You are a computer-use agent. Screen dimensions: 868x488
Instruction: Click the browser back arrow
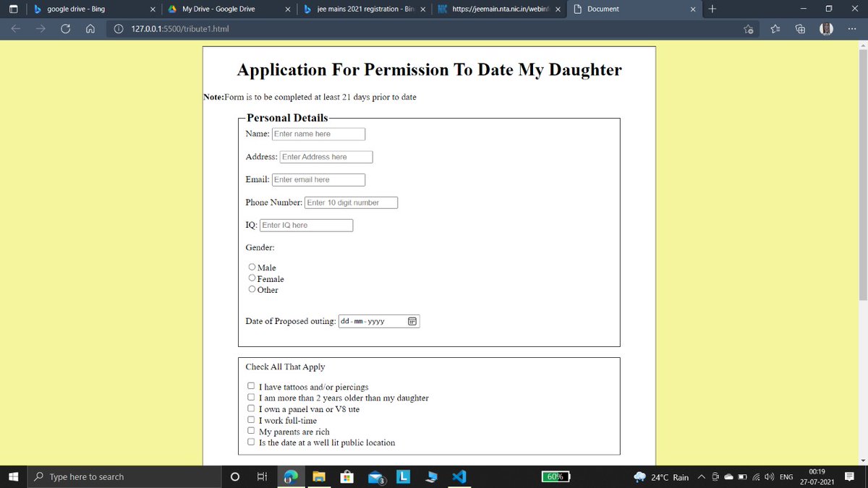pos(16,30)
